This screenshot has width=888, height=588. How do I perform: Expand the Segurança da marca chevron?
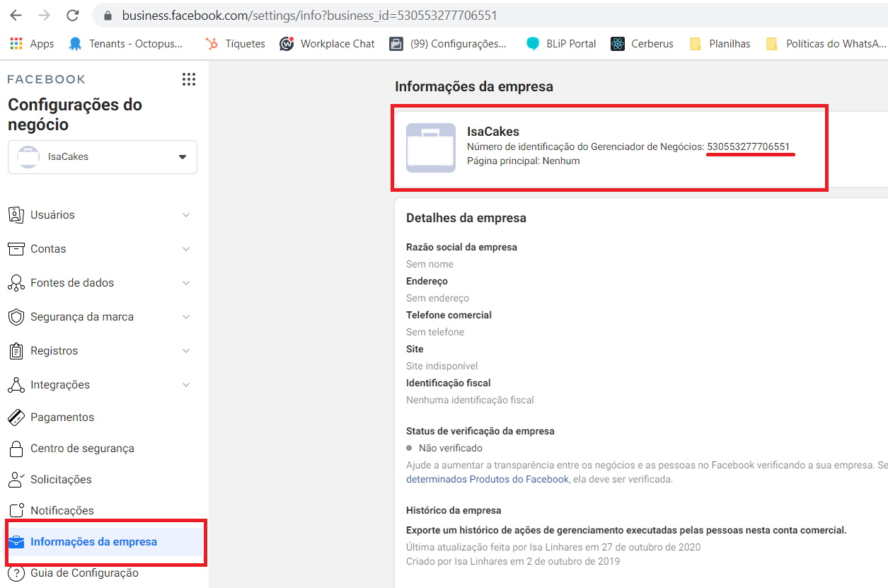coord(186,317)
